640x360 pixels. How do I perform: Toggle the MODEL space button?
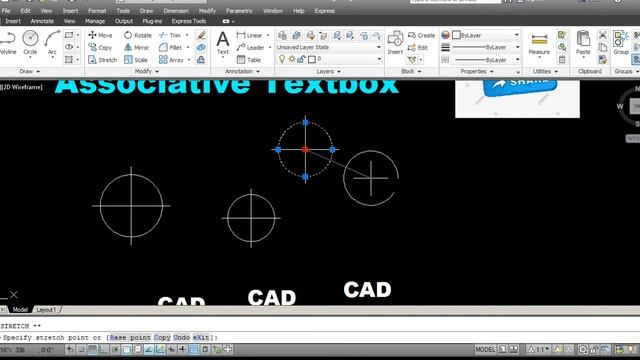tap(485, 349)
